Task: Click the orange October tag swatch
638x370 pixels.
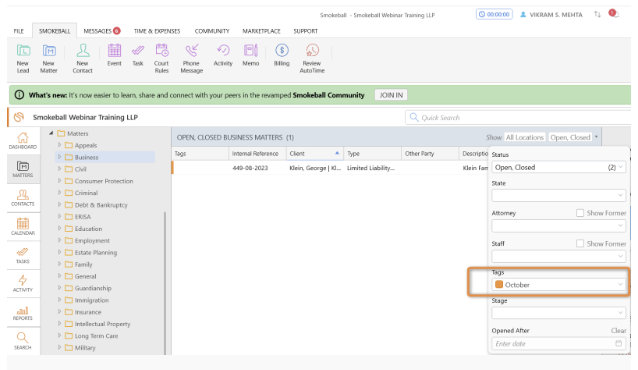Action: tap(499, 285)
